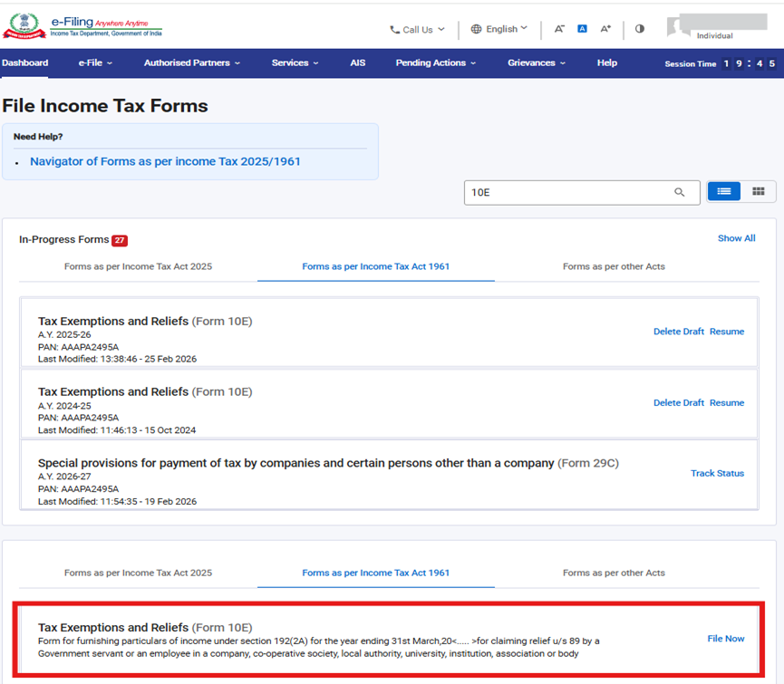The height and width of the screenshot is (684, 784).
Task: Expand the e-File menu
Action: pos(95,63)
